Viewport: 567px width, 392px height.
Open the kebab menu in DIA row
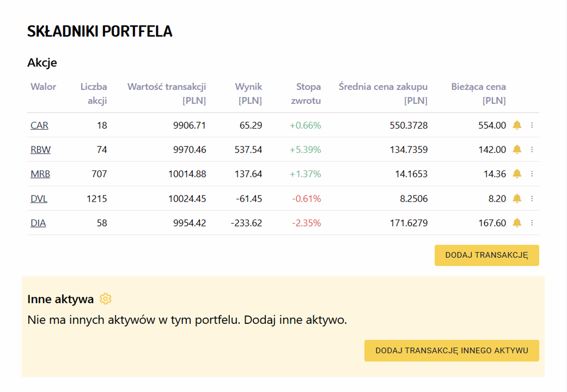coord(532,223)
